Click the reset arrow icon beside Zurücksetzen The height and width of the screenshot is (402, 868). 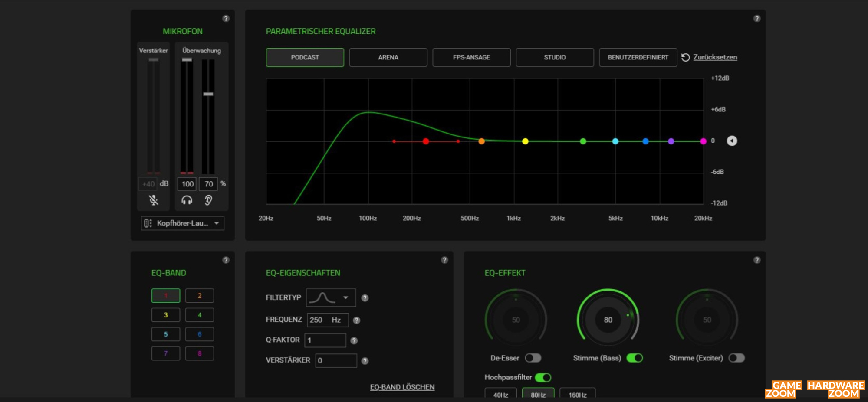pyautogui.click(x=686, y=57)
